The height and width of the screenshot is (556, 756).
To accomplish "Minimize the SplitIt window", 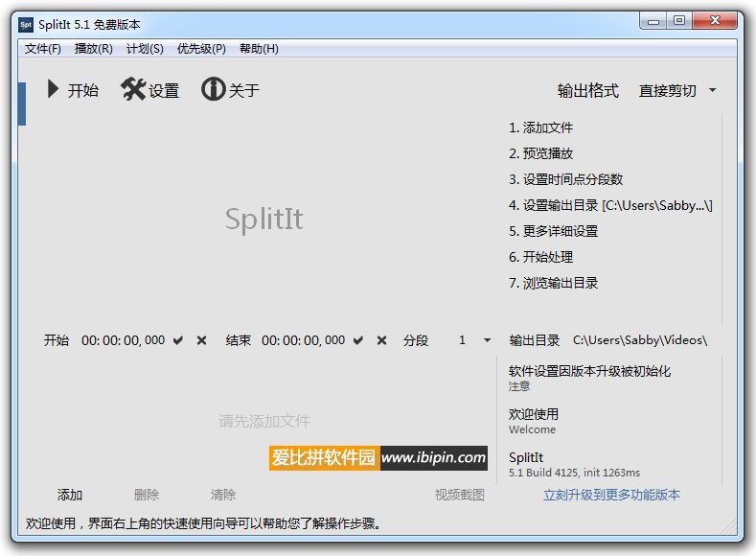I will pos(653,21).
